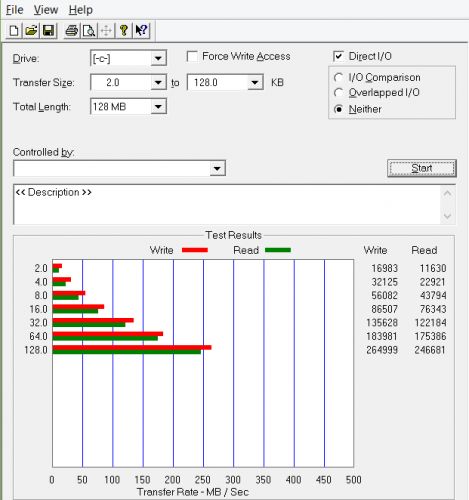This screenshot has width=469, height=500.
Task: Click the four-arrow move icon in the toolbar
Action: [x=106, y=31]
